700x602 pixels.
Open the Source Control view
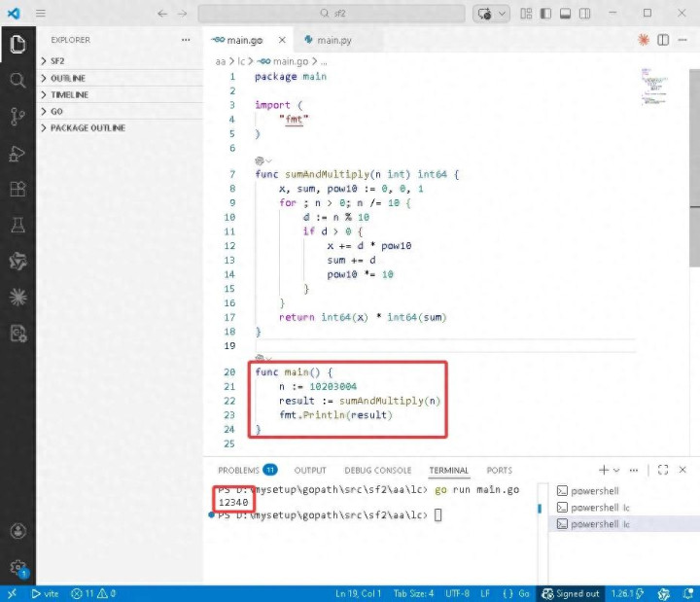pyautogui.click(x=17, y=117)
